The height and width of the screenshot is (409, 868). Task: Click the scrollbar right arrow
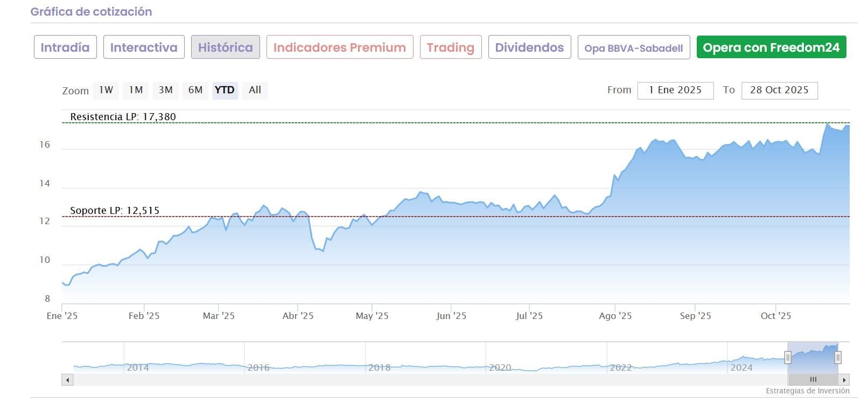[844, 380]
